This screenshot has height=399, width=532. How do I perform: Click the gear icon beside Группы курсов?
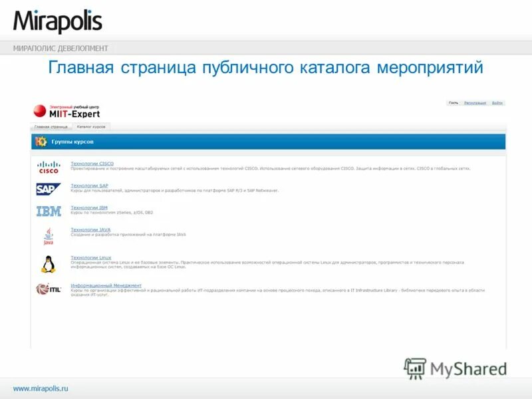(x=41, y=142)
